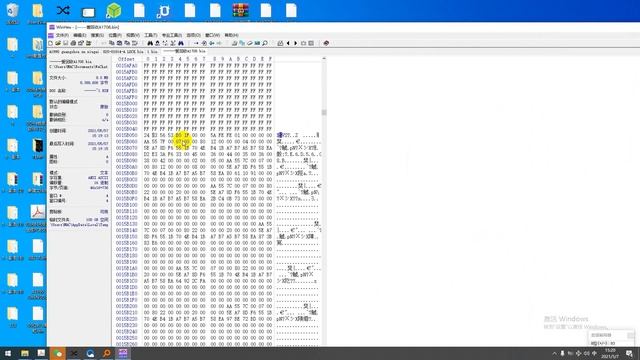Click the black right arrow navigation icon
This screenshot has height=360, width=640.
[x=296, y=43]
